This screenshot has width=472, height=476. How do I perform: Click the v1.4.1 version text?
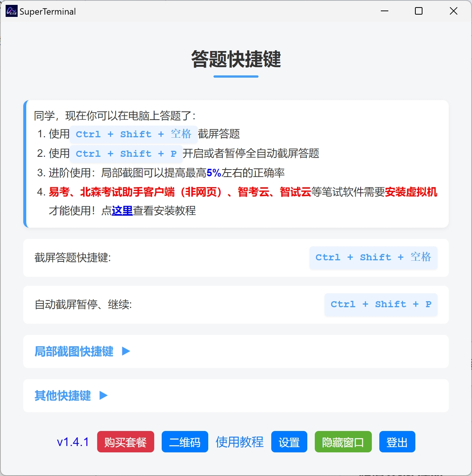pos(73,442)
